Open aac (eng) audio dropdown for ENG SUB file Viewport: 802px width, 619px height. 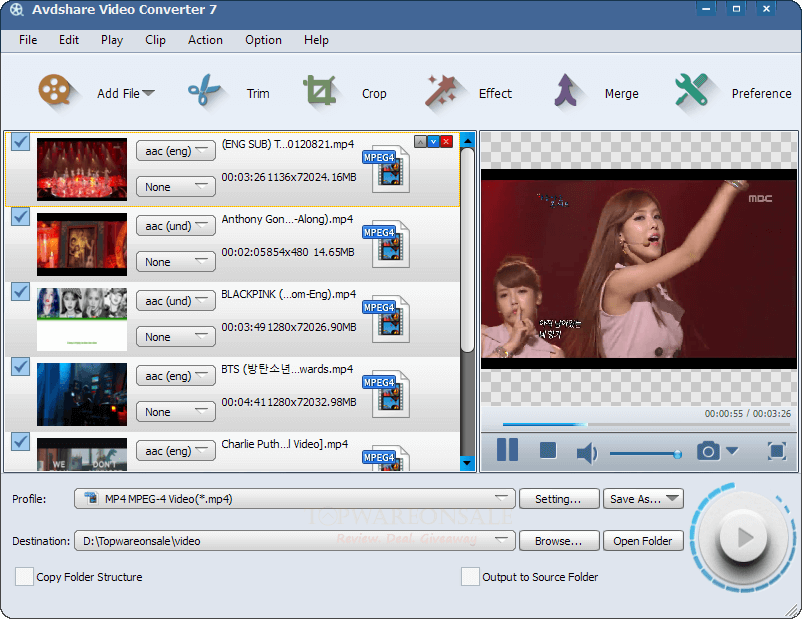point(175,151)
